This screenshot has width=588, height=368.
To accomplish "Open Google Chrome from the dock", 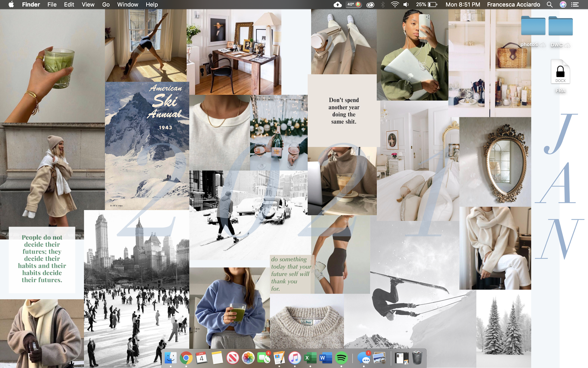I will 186,358.
